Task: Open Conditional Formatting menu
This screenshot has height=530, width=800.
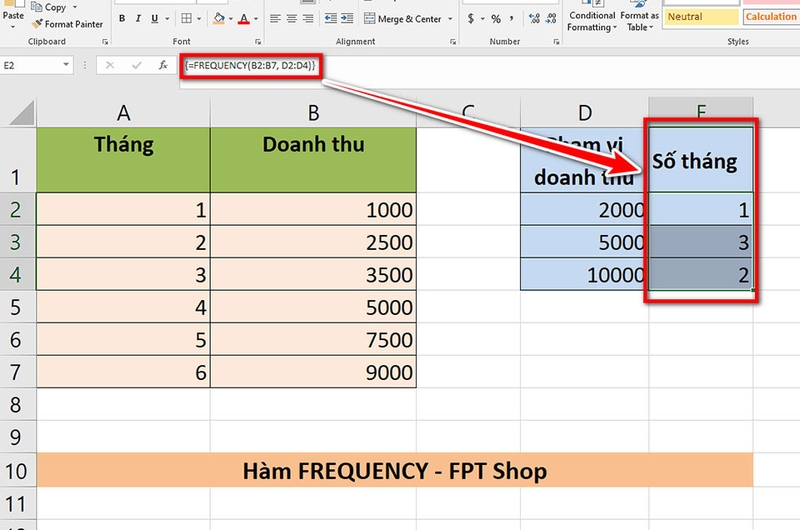Action: 592,18
